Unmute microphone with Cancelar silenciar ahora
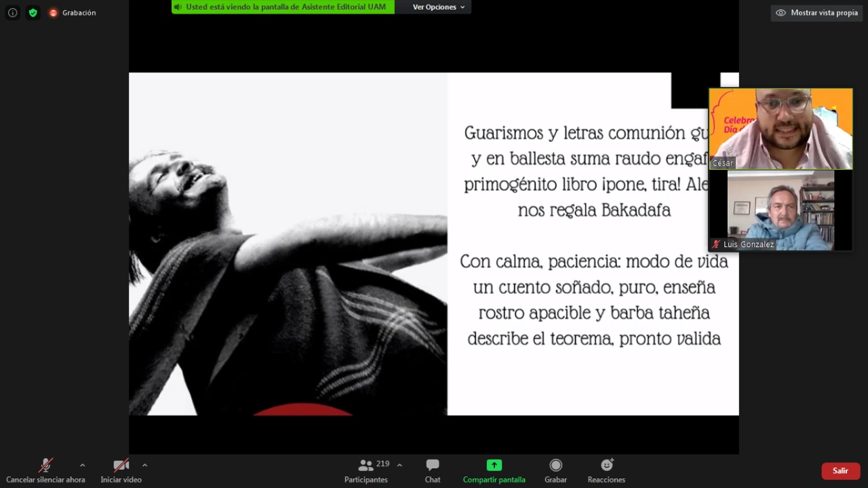This screenshot has height=488, width=868. pos(45,470)
